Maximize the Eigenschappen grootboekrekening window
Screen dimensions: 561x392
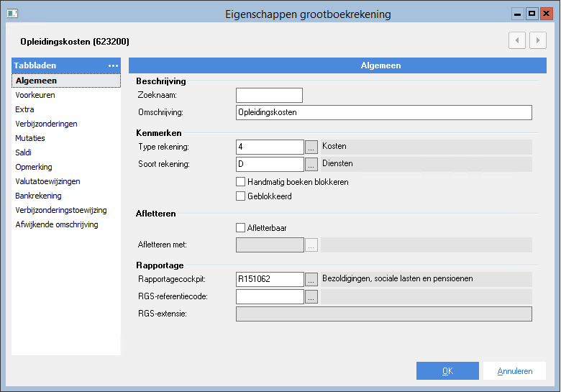coord(532,14)
